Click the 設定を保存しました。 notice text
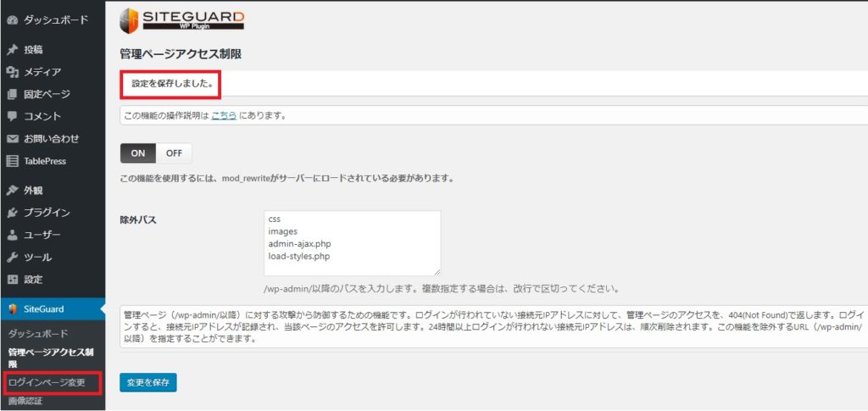This screenshot has height=411, width=868. pos(173,84)
